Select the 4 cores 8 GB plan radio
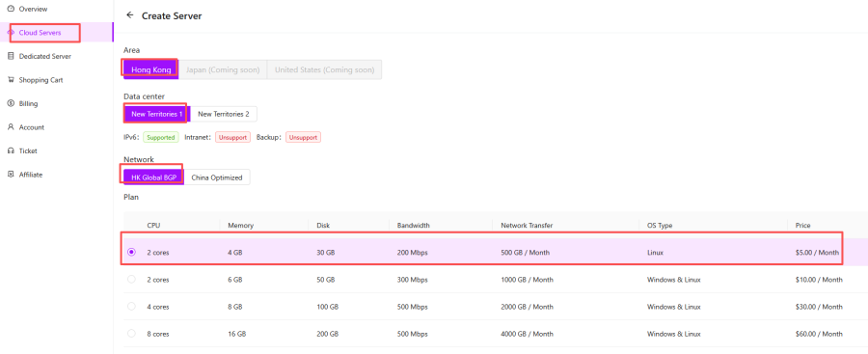 pyautogui.click(x=131, y=307)
